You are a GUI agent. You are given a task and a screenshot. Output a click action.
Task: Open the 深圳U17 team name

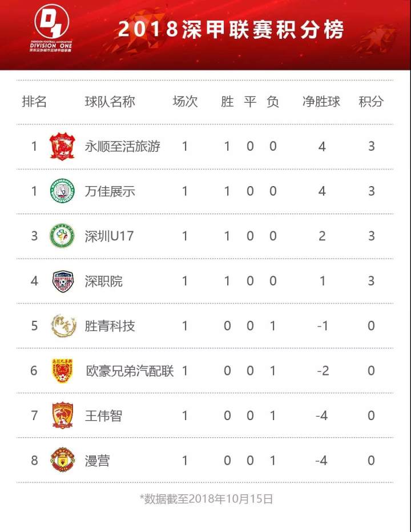tap(109, 236)
